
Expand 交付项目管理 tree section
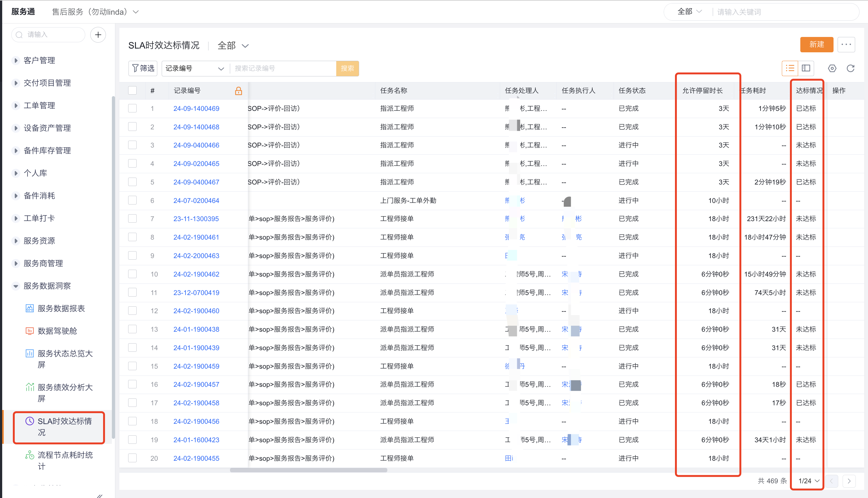16,83
